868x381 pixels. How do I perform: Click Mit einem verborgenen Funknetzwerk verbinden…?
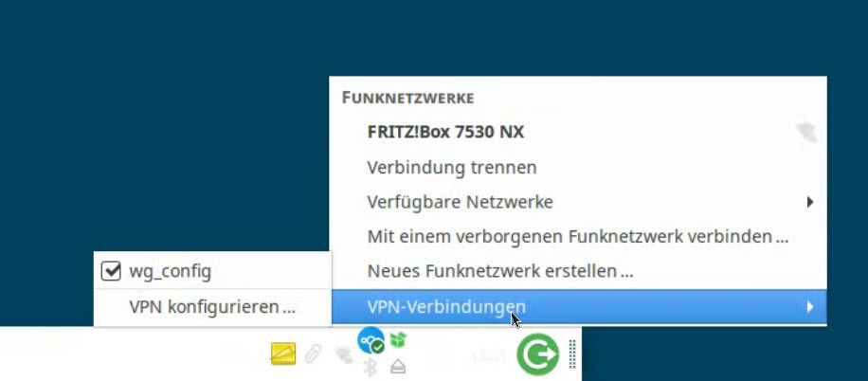click(578, 237)
